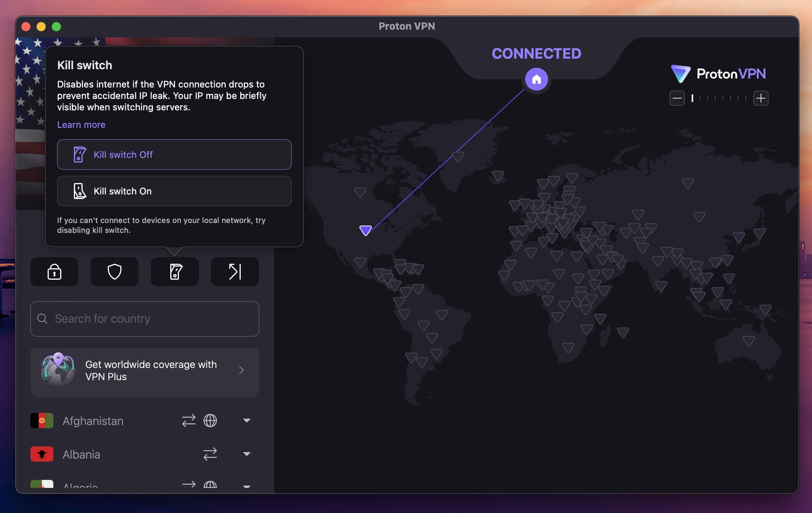Click the map zoom level slider
The height and width of the screenshot is (513, 812).
tap(719, 98)
